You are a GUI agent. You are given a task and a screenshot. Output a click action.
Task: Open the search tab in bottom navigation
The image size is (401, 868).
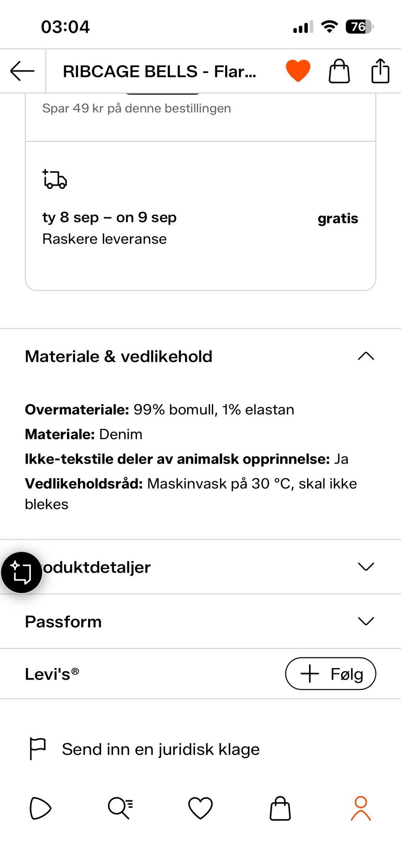pyautogui.click(x=120, y=808)
